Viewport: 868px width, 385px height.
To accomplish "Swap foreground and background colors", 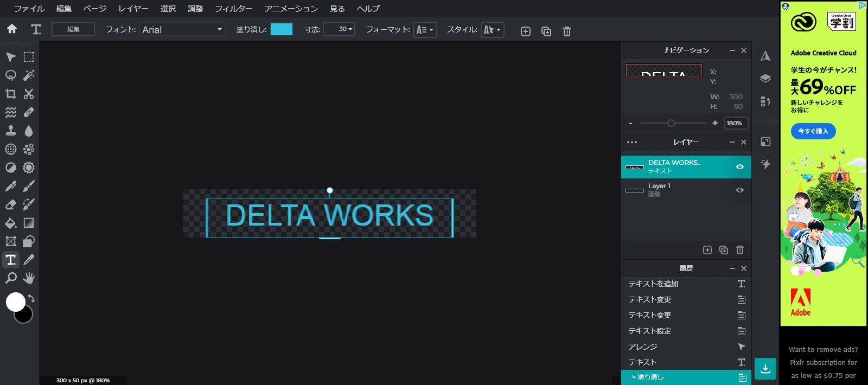I will (x=31, y=298).
